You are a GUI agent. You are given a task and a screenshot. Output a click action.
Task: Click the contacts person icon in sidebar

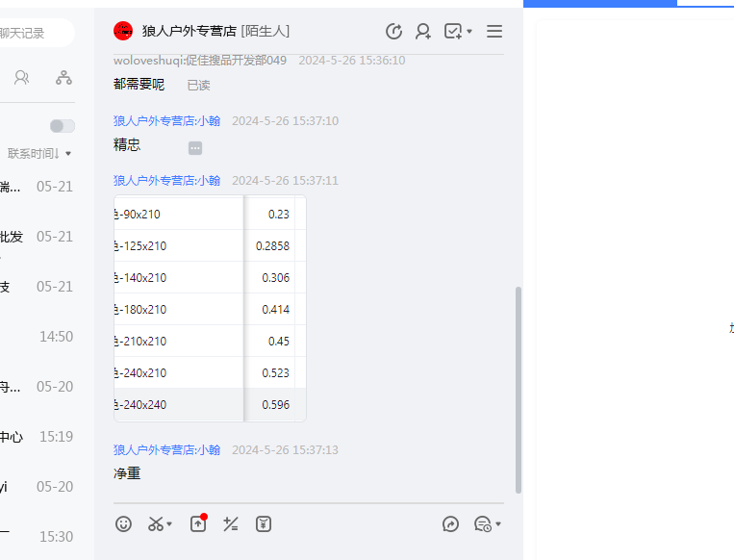(21, 77)
